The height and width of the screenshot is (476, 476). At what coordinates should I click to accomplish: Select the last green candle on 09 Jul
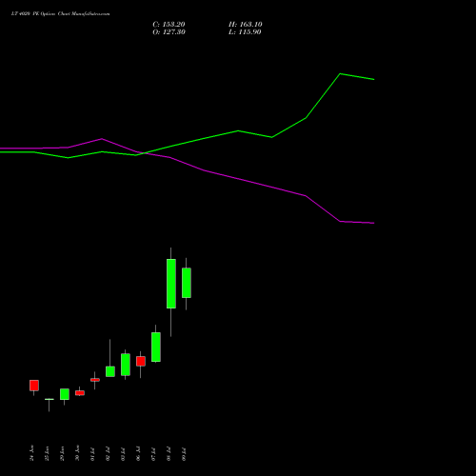(x=187, y=283)
